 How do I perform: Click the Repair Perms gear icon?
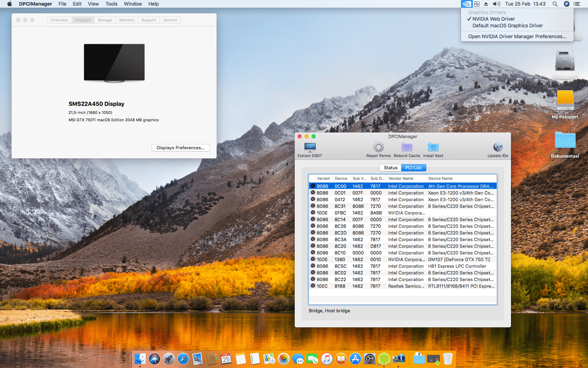378,147
